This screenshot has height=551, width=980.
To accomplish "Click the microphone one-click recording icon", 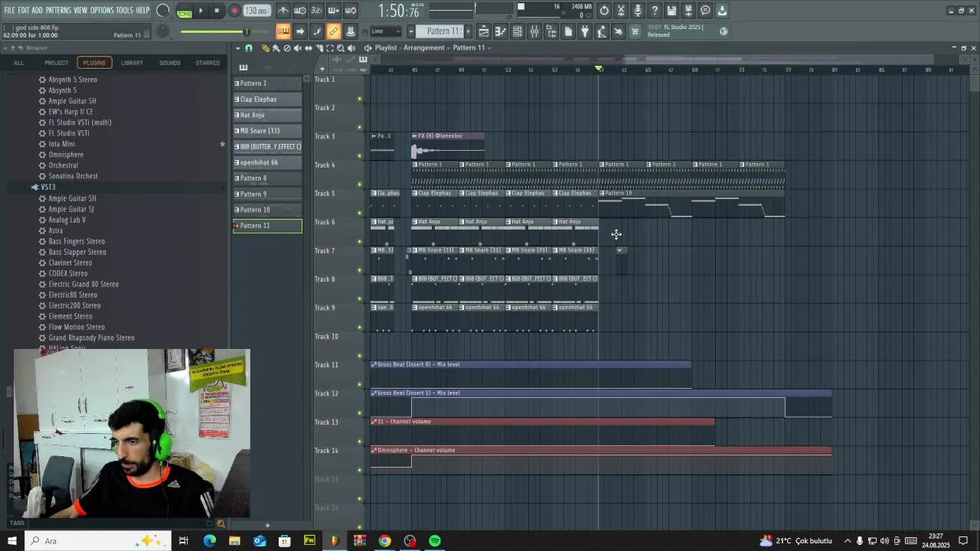I will (x=638, y=11).
